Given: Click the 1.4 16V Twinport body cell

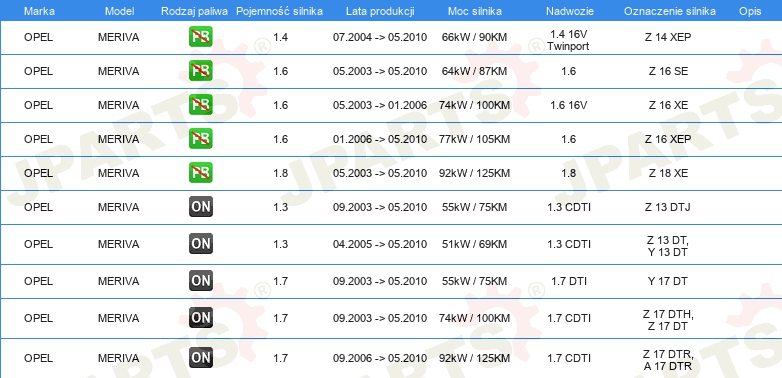Looking at the screenshot, I should [568, 40].
